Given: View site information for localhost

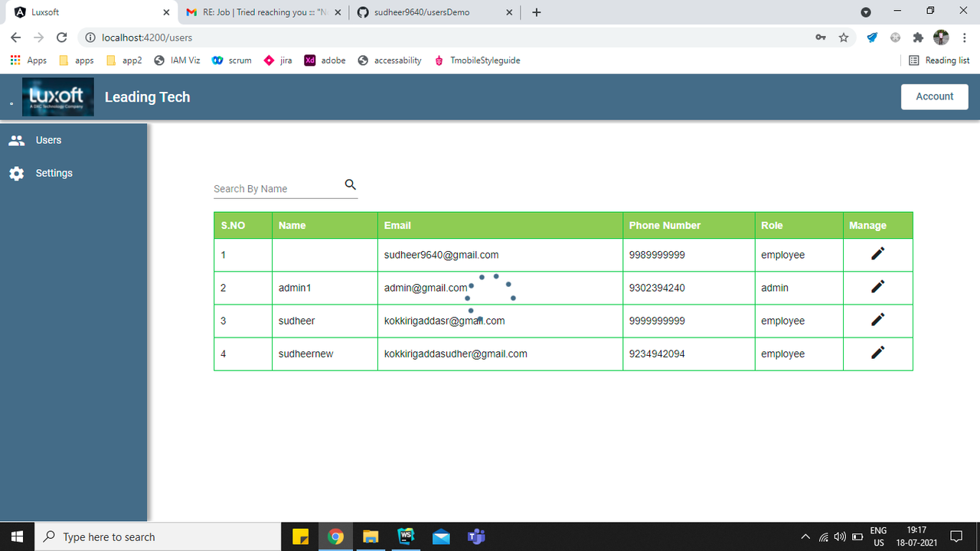Looking at the screenshot, I should tap(89, 37).
